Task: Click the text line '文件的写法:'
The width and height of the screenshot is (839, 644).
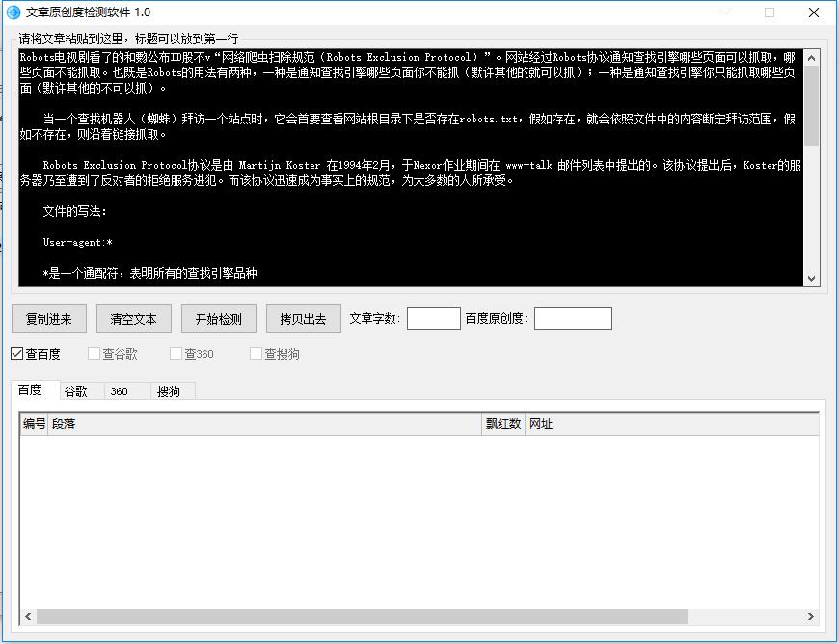Action: point(75,211)
